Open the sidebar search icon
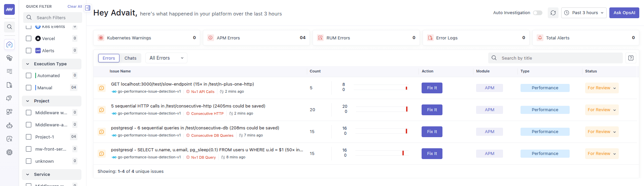Screen dimensions: 644x186 (x=9, y=27)
